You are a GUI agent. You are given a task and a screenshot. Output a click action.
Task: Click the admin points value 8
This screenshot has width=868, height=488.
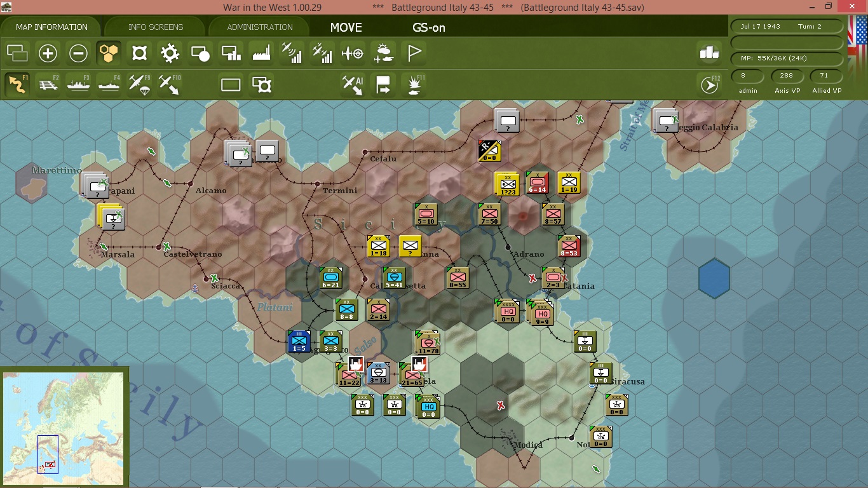pyautogui.click(x=748, y=76)
